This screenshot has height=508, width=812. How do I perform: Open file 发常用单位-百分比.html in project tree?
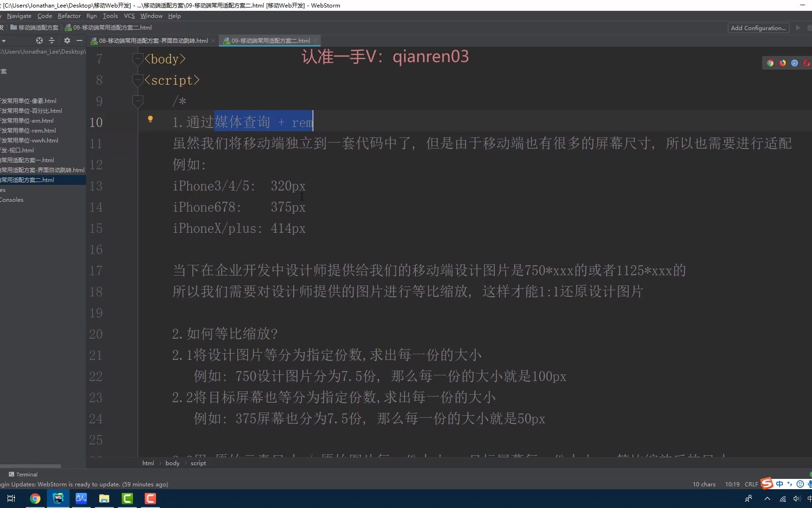31,111
